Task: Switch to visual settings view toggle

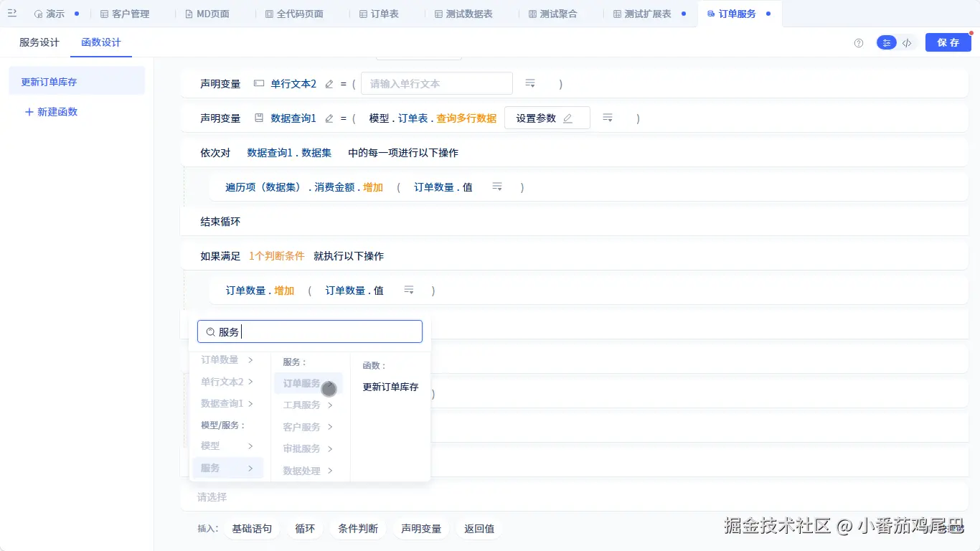Action: [887, 43]
